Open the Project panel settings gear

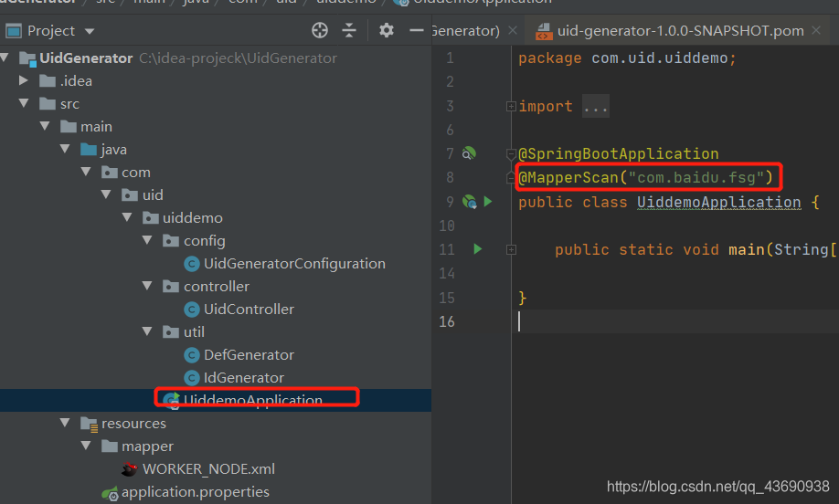tap(387, 30)
